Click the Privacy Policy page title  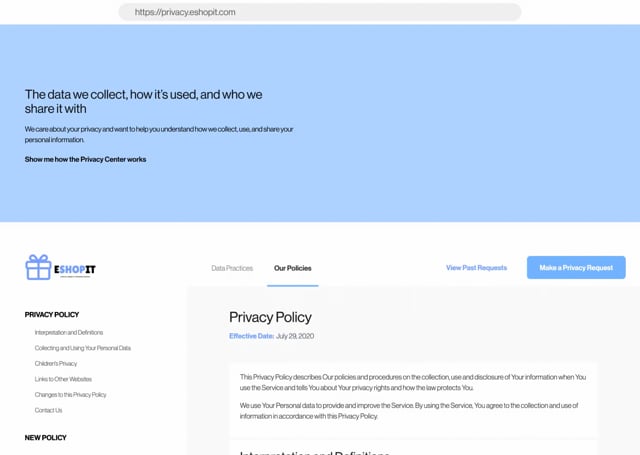(270, 317)
